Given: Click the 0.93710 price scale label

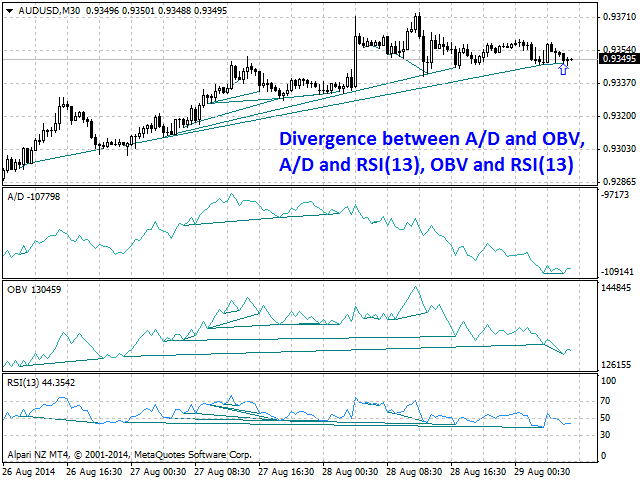Looking at the screenshot, I should 619,17.
